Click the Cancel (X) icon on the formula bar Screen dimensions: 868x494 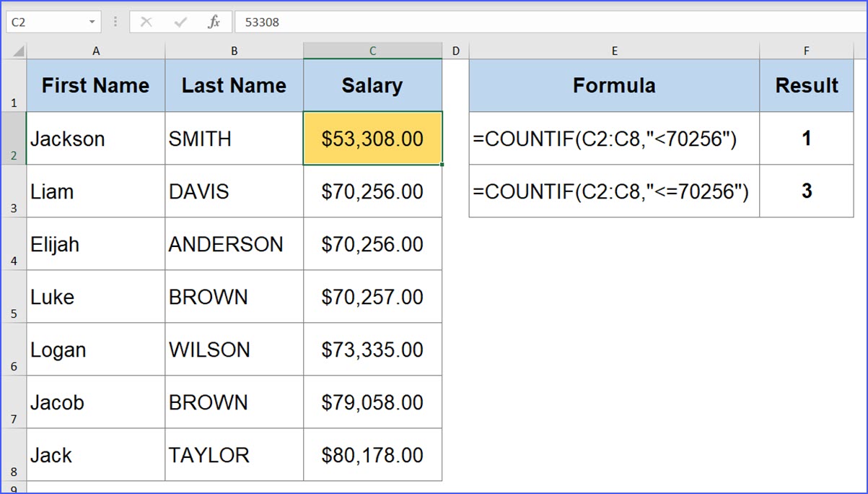pos(146,21)
